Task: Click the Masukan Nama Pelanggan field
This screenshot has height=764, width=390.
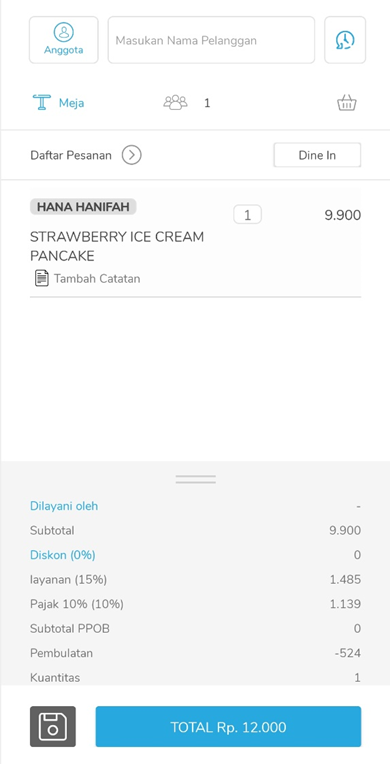Action: [211, 40]
